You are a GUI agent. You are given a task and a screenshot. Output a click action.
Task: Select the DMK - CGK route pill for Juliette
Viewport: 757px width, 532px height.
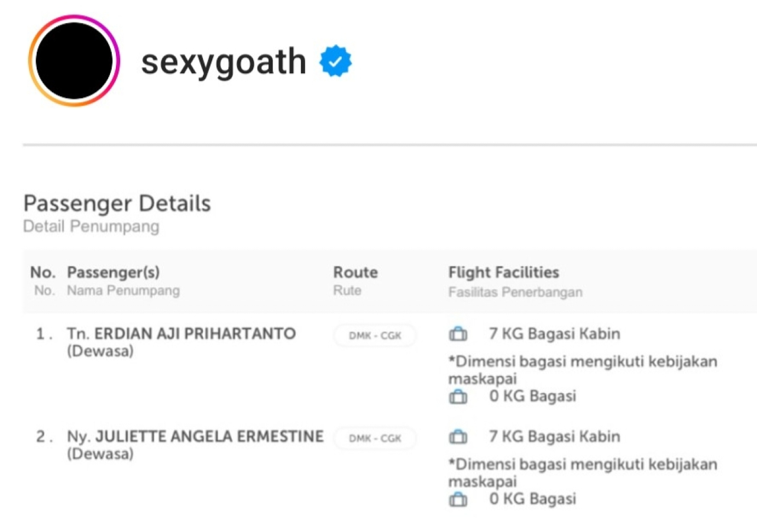(x=375, y=438)
